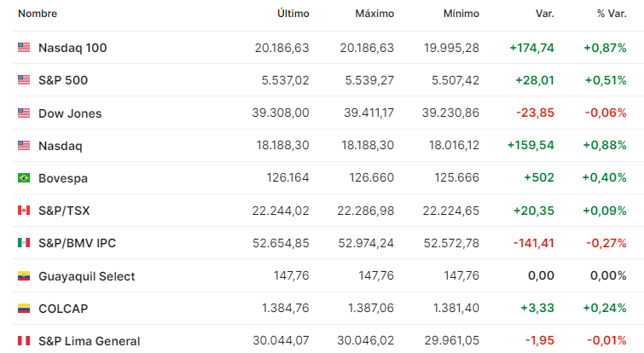Click the US flag beside Dow Jones
This screenshot has width=644, height=353.
(24, 113)
